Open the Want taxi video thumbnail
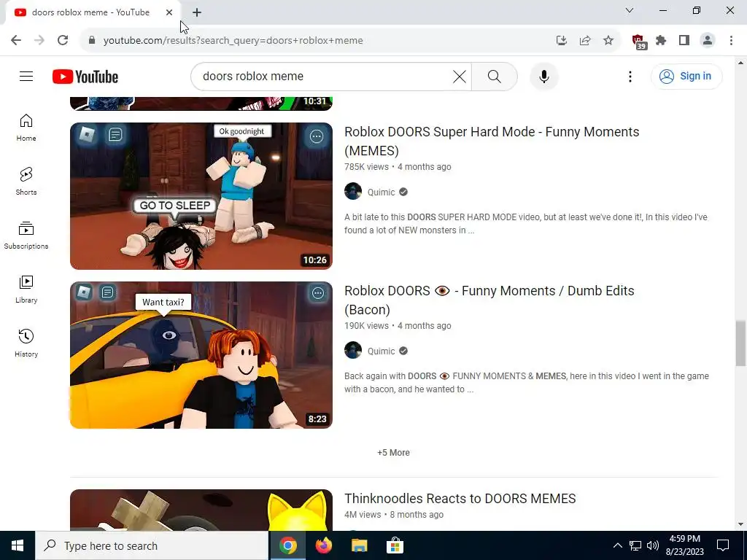The image size is (747, 560). 201,355
